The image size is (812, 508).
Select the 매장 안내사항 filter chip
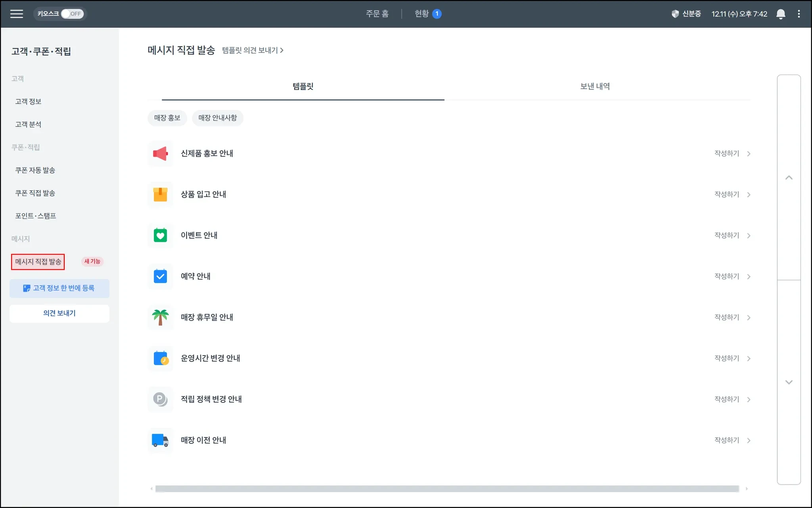click(217, 118)
